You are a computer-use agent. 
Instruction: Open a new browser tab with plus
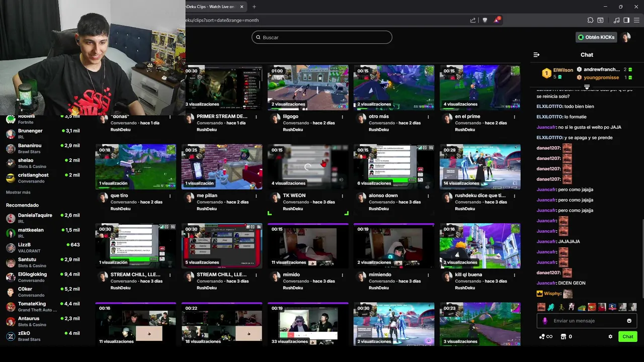254,7
